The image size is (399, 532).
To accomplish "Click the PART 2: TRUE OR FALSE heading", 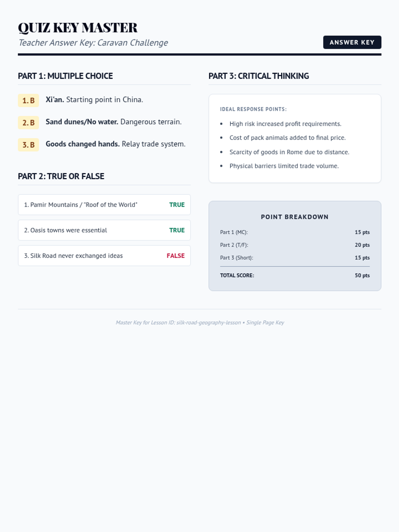I will click(x=61, y=176).
